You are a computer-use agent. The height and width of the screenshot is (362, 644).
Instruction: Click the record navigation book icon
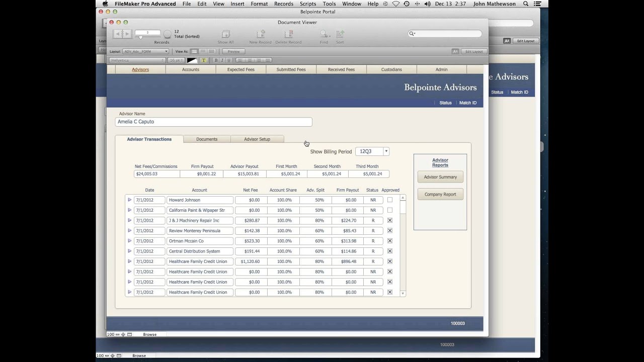pyautogui.click(x=122, y=34)
